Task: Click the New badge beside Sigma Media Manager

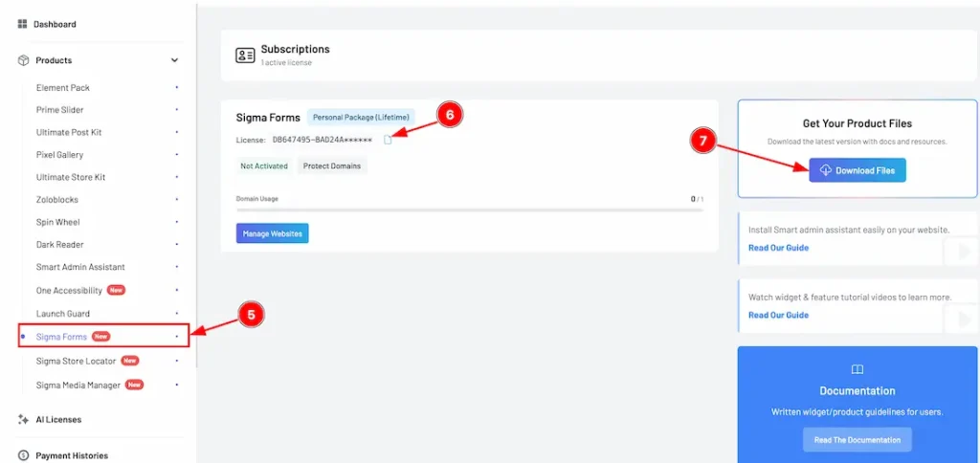Action: tap(134, 385)
